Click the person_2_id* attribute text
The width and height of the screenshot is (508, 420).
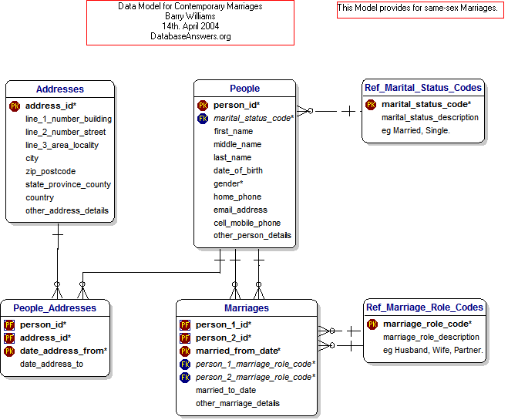224,338
